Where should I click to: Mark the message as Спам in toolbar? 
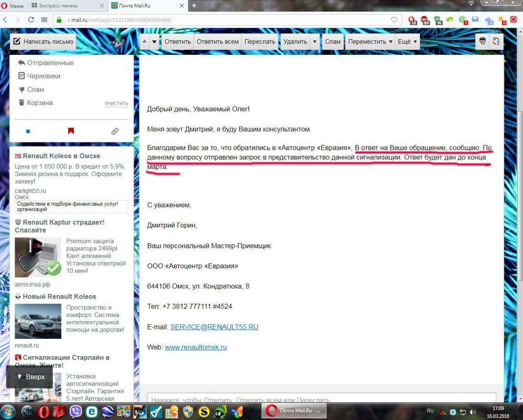pyautogui.click(x=333, y=42)
